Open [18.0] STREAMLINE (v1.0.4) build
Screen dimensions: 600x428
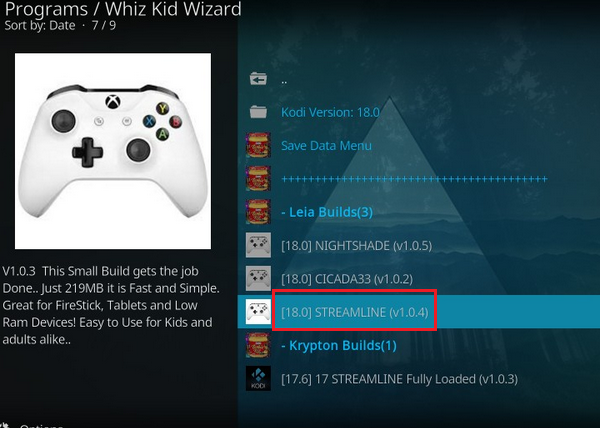(355, 312)
